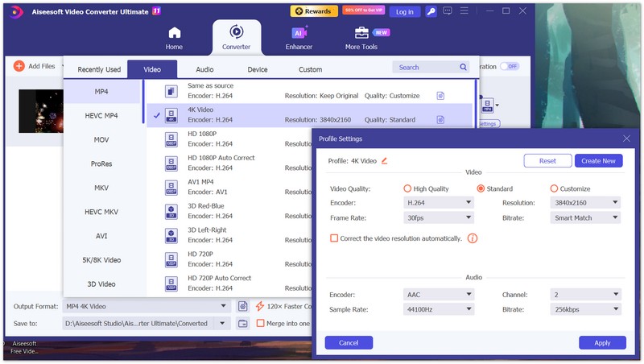The height and width of the screenshot is (364, 644).
Task: Enable correct video resolution automatically
Action: 334,238
